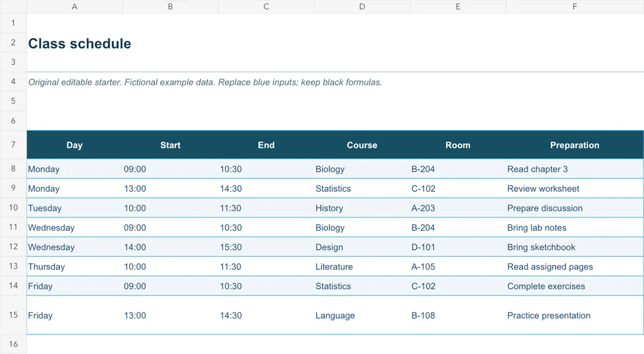Click the Tuesday day cell
644x354 pixels.
(x=74, y=208)
